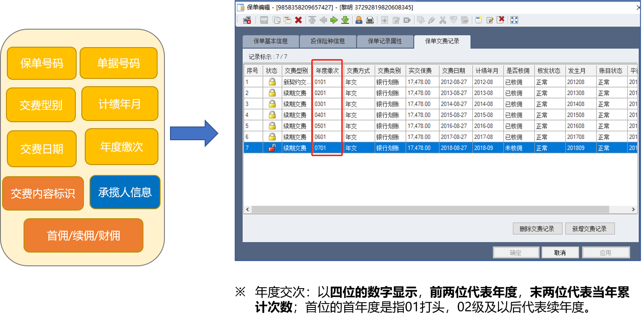Image resolution: width=644 pixels, height=322 pixels.
Task: Open the user profile person icon
Action: [359, 20]
